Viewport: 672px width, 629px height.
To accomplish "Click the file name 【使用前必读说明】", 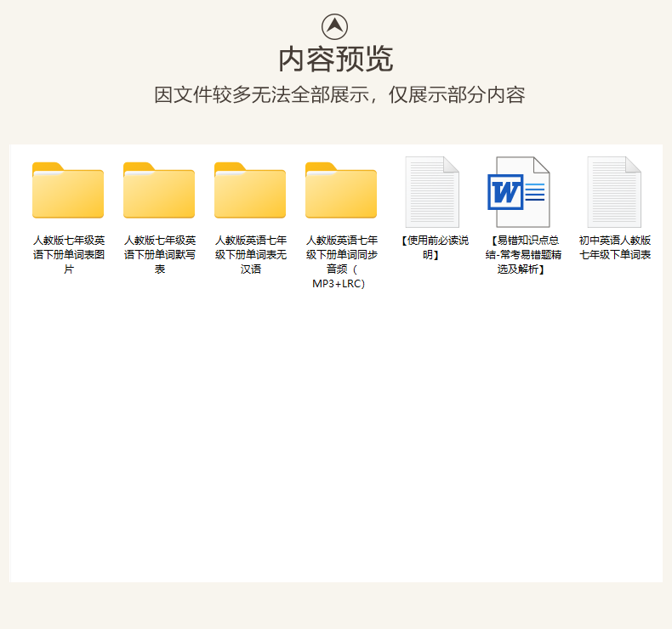I will click(x=435, y=247).
